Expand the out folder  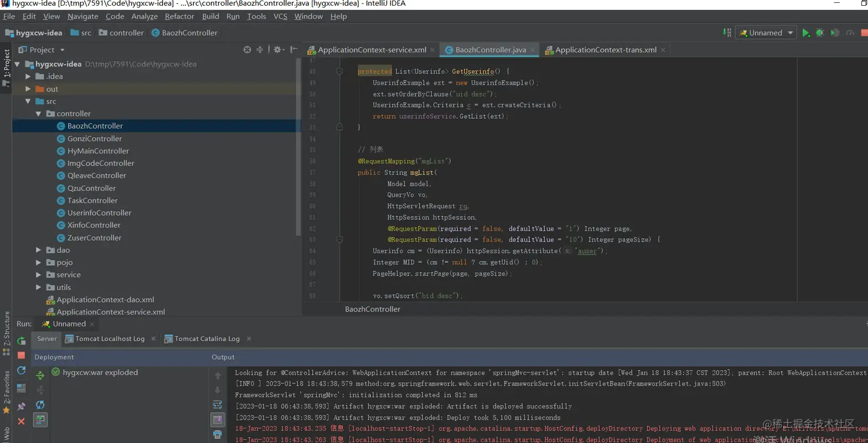(28, 89)
